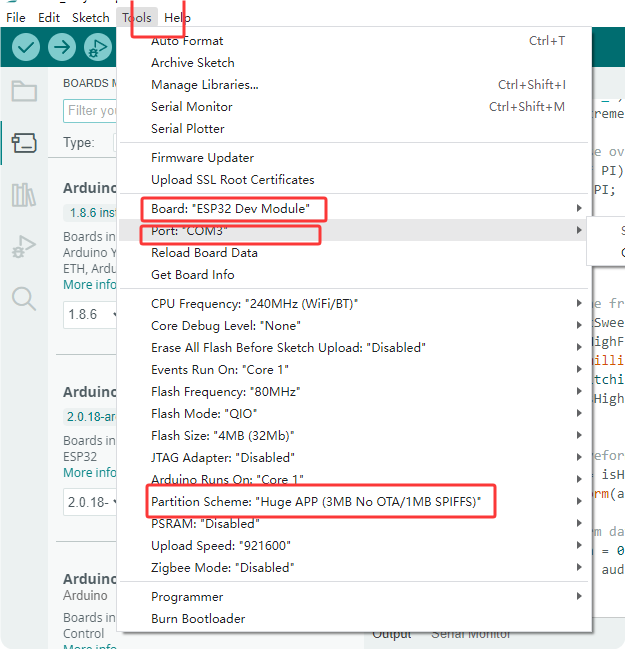Click Burn Bootloader
This screenshot has height=649, width=625.
tap(354, 618)
